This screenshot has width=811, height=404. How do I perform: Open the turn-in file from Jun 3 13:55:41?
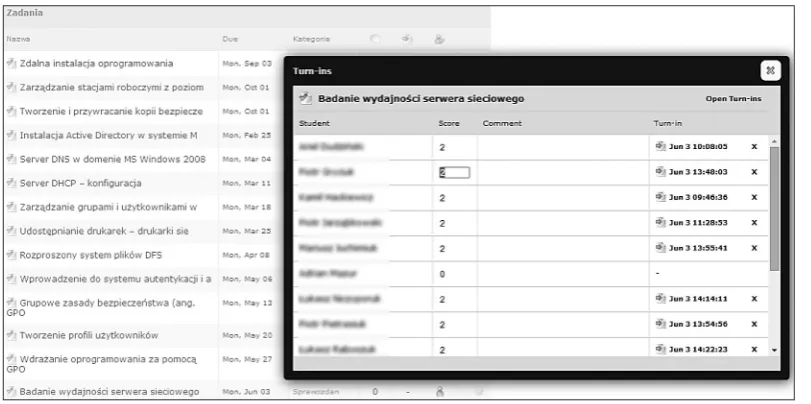[660, 248]
